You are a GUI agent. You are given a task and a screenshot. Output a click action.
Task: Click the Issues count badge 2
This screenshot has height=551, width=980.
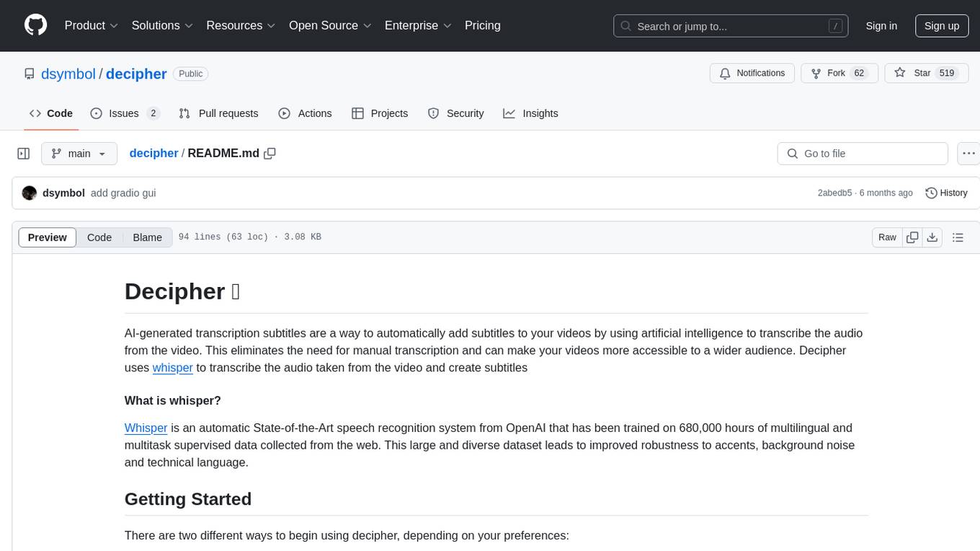pos(153,113)
